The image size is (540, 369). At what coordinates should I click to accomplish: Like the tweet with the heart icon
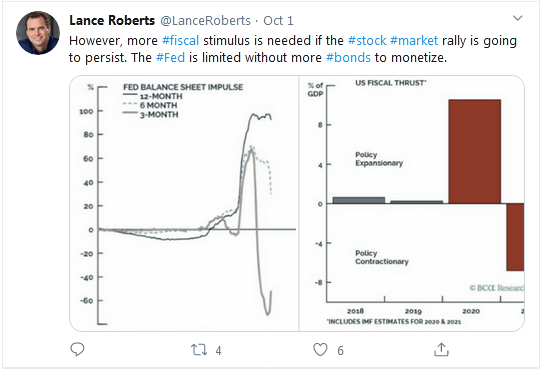coord(320,350)
